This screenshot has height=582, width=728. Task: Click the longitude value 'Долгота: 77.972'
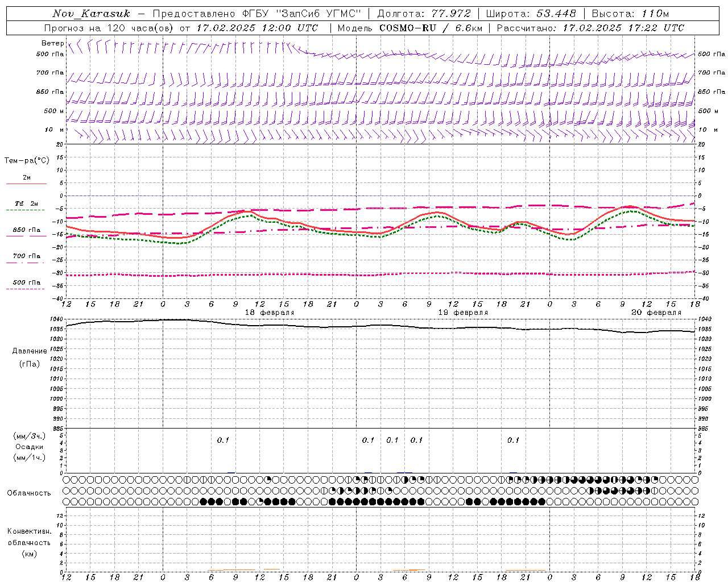tap(424, 14)
